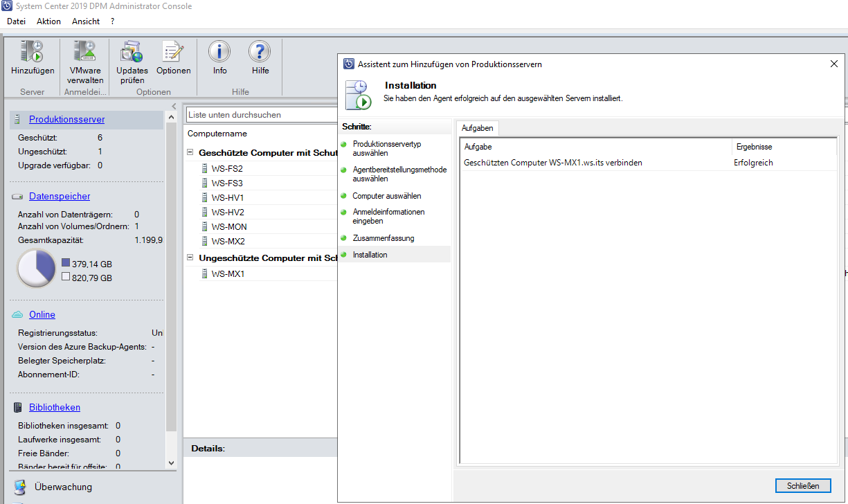Screen dimensions: 848x504
Task: Click the storage capacity pie chart
Action: 36,269
